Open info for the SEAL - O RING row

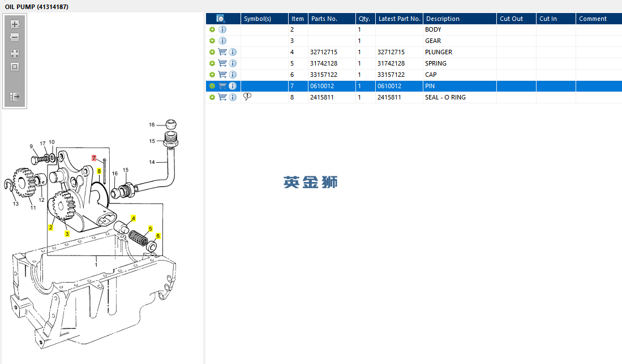tap(233, 97)
